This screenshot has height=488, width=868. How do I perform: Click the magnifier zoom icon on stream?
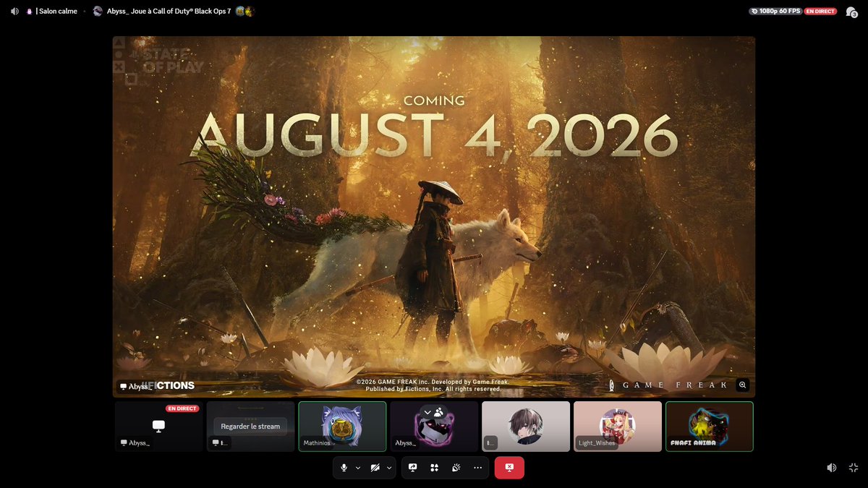pos(742,385)
